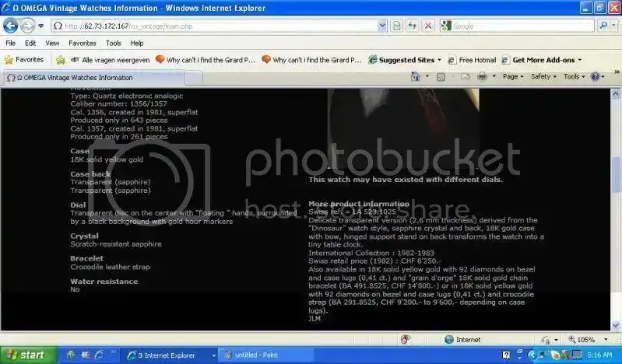Click the search magnifier button
The width and height of the screenshot is (622, 364).
pos(603,26)
